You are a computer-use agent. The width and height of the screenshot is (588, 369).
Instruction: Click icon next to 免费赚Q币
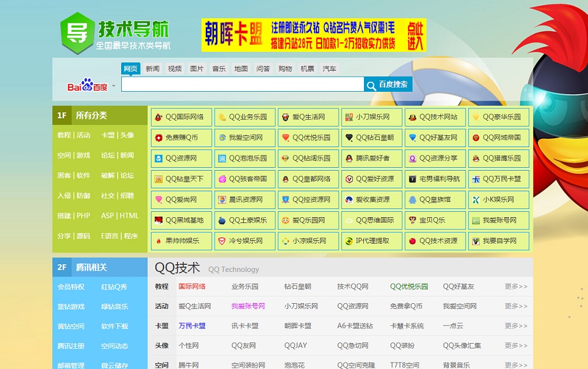(159, 138)
